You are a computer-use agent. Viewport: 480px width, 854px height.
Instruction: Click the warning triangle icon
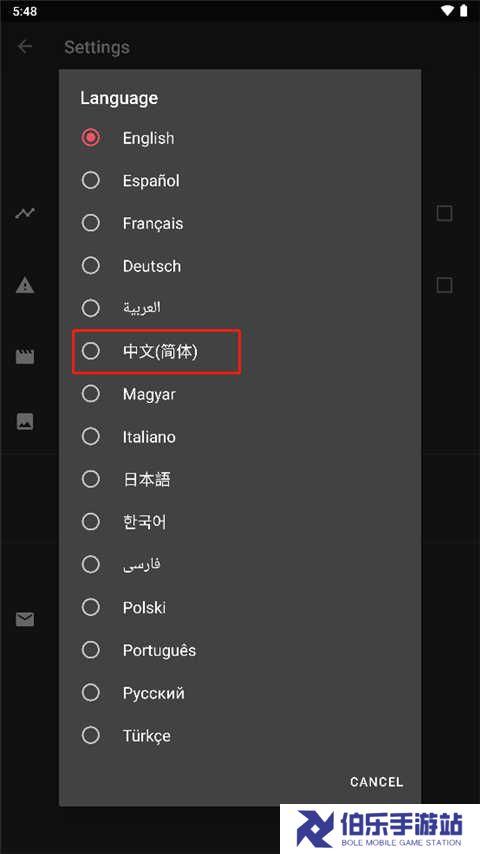tap(25, 285)
